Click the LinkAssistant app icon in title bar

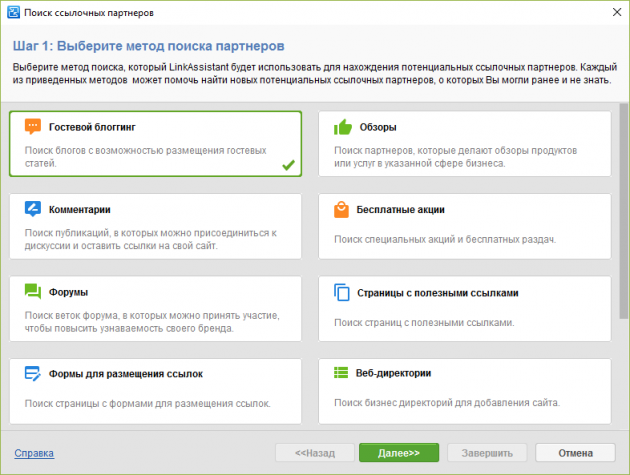point(12,12)
